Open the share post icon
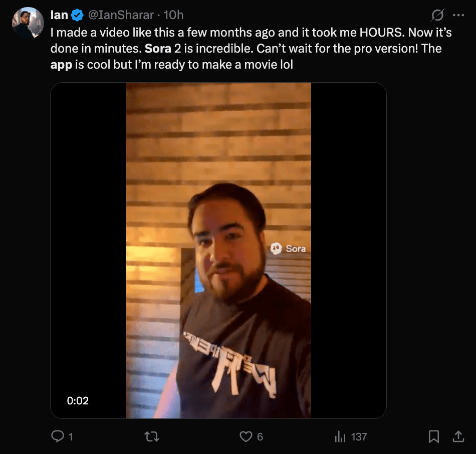Screen dimensions: 476x454 458,437
